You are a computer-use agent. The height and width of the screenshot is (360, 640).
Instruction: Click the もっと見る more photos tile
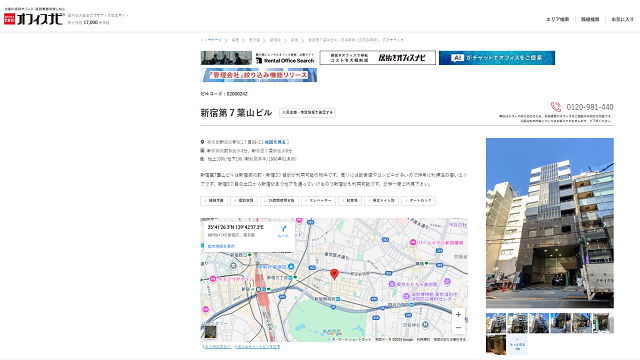coord(517,345)
